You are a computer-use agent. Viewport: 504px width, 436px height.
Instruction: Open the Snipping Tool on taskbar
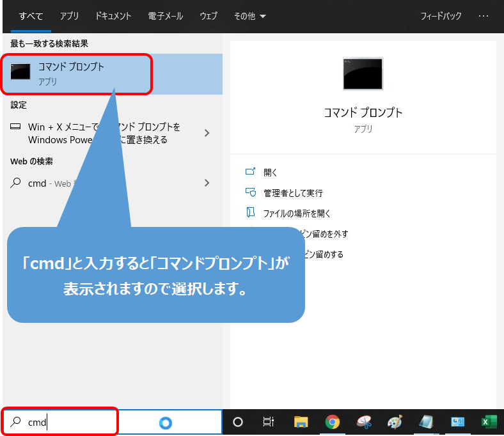coord(364,422)
